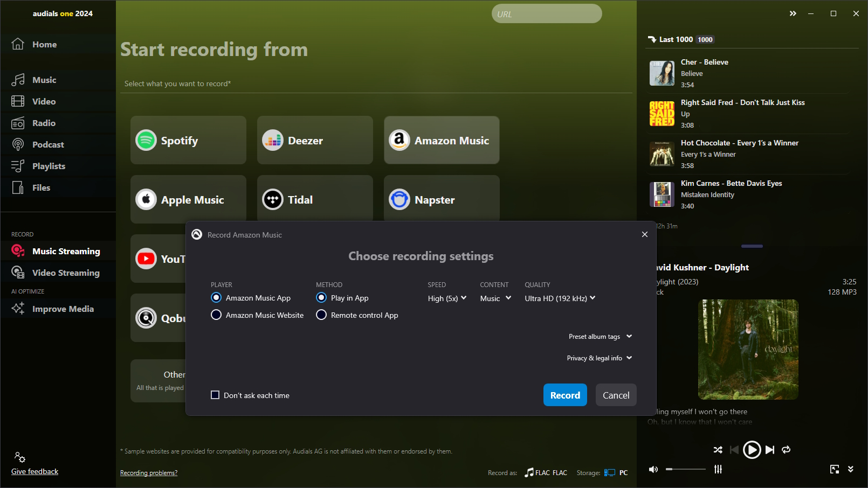Open Speed High (5x) dropdown

tap(447, 298)
